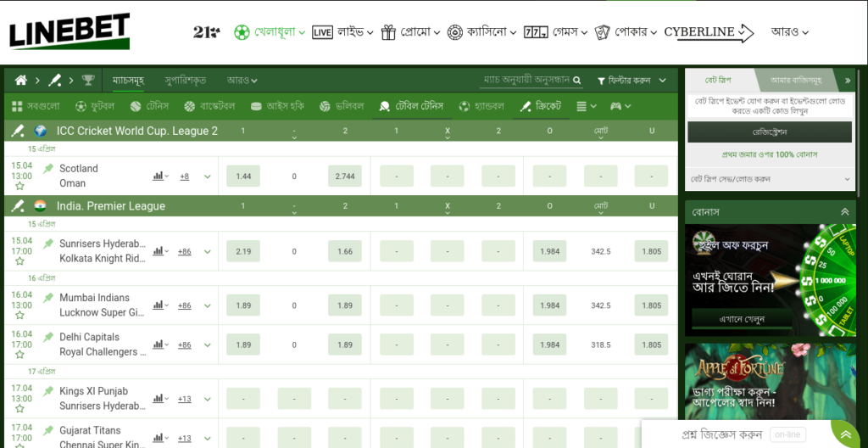868x448 pixels.
Task: Go to home icon in breadcrumb
Action: tap(21, 81)
